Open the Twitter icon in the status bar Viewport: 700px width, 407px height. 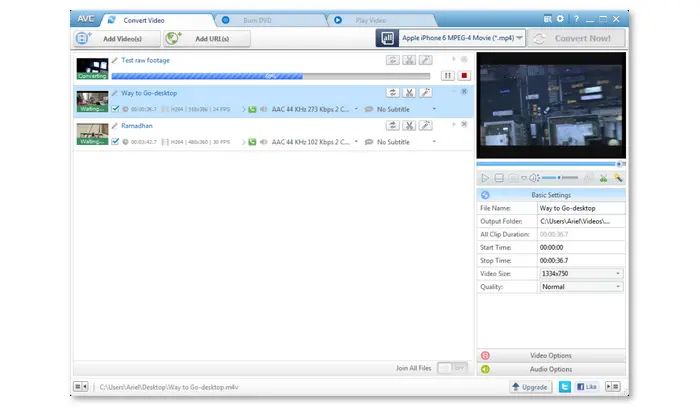coord(566,386)
